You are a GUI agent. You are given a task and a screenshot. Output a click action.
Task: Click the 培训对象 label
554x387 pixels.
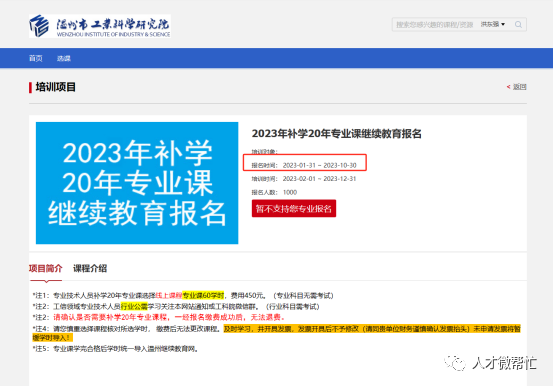[x=265, y=152]
